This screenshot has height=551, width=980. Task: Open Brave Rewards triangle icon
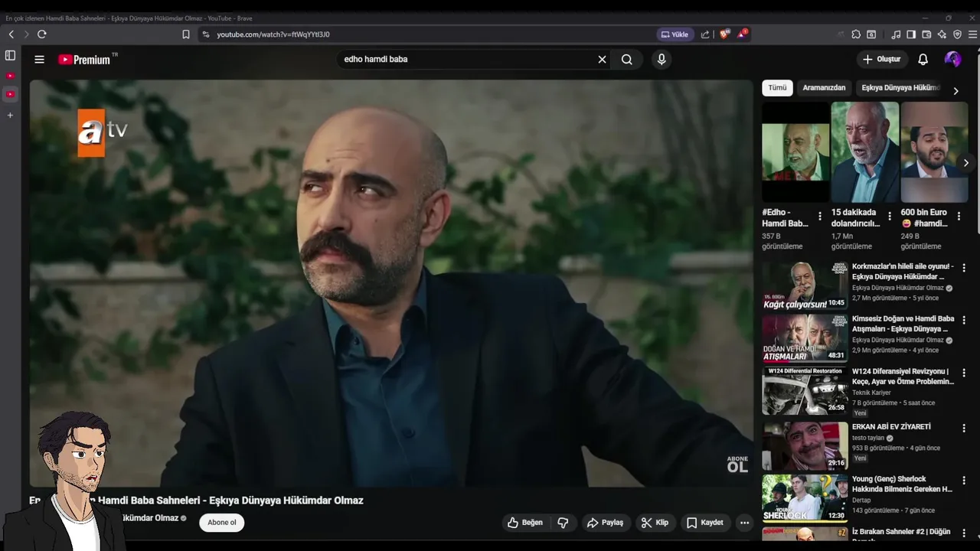(x=742, y=34)
